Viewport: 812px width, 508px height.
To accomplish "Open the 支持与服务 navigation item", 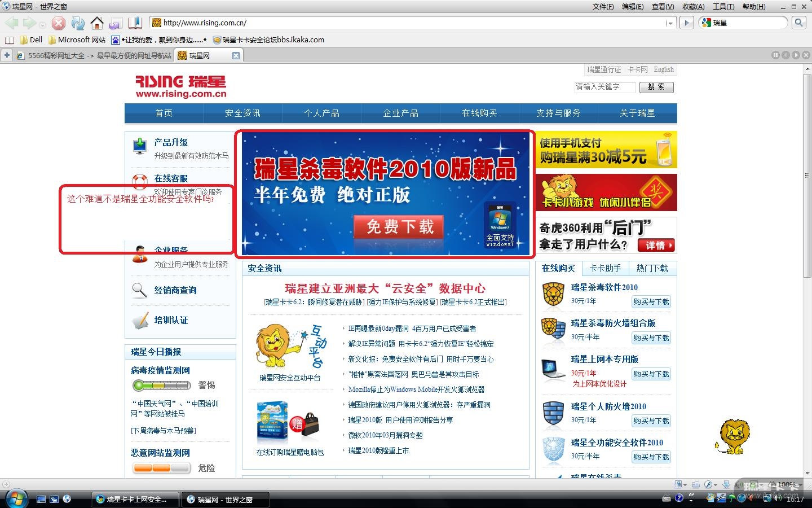I will coord(558,113).
